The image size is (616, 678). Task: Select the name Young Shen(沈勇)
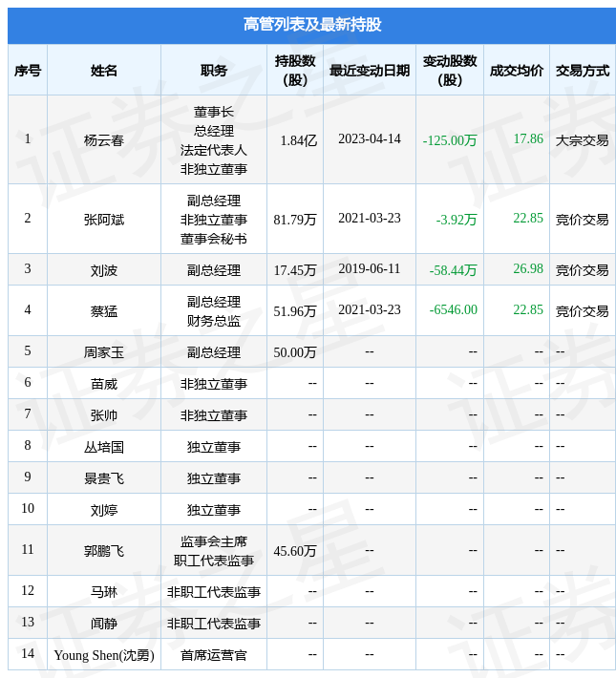click(x=104, y=655)
